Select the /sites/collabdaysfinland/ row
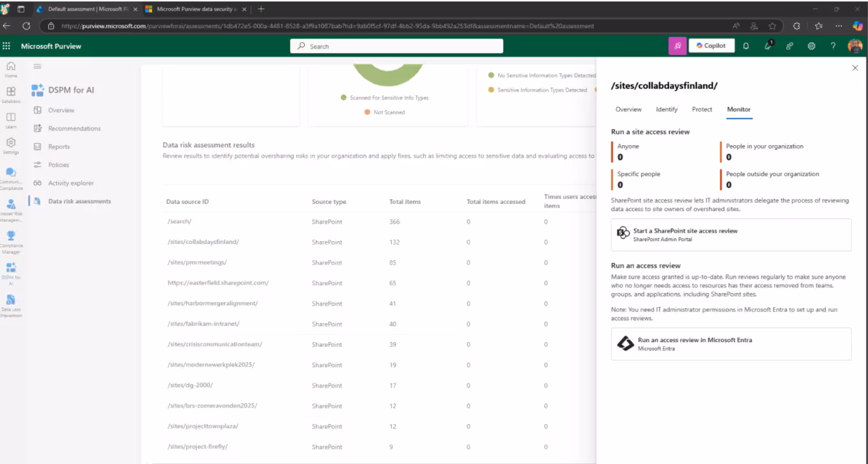 (380, 242)
